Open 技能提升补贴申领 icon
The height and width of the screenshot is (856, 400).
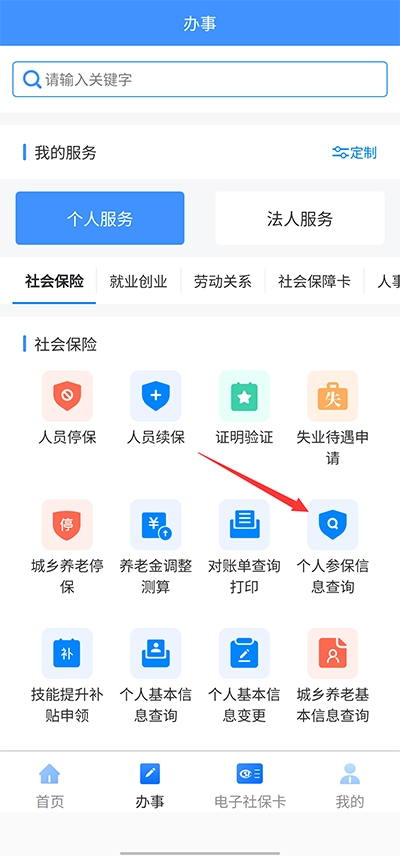point(67,653)
